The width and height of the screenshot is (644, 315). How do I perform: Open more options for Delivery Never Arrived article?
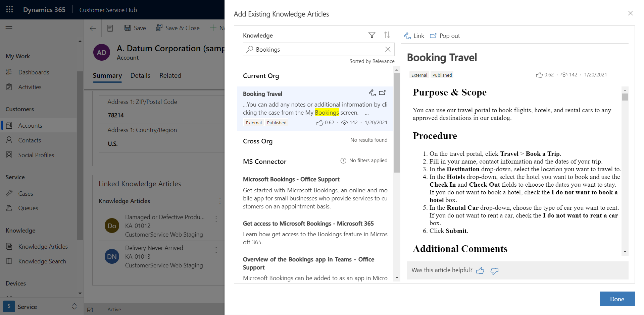tap(216, 250)
